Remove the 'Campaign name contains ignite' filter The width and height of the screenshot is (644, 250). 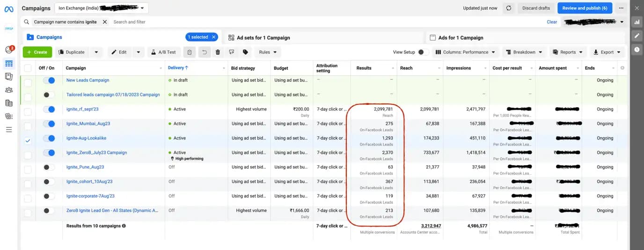point(105,22)
